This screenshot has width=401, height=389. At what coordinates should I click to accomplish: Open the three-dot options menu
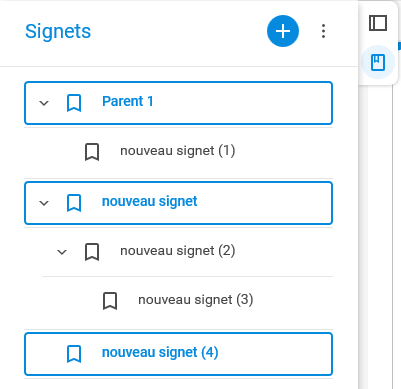[323, 31]
